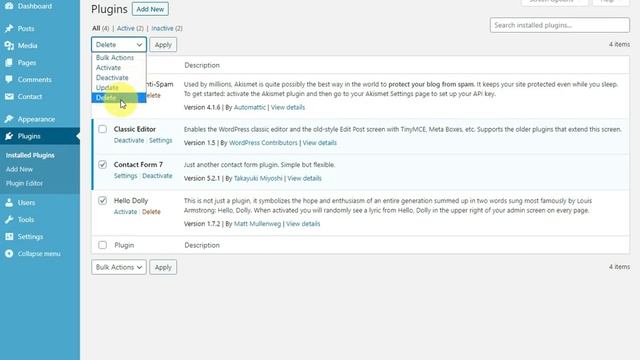The width and height of the screenshot is (640, 360).
Task: Activate the Hello Dolly plugin
Action: coord(125,212)
